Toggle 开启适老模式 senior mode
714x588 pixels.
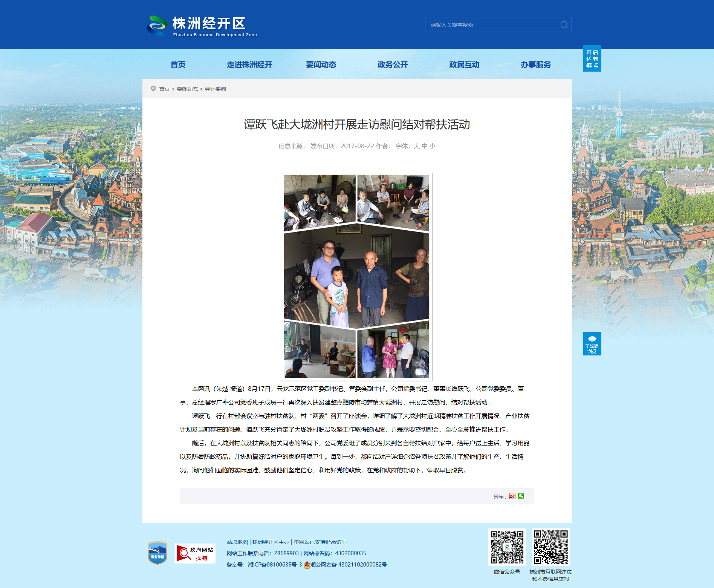click(592, 59)
